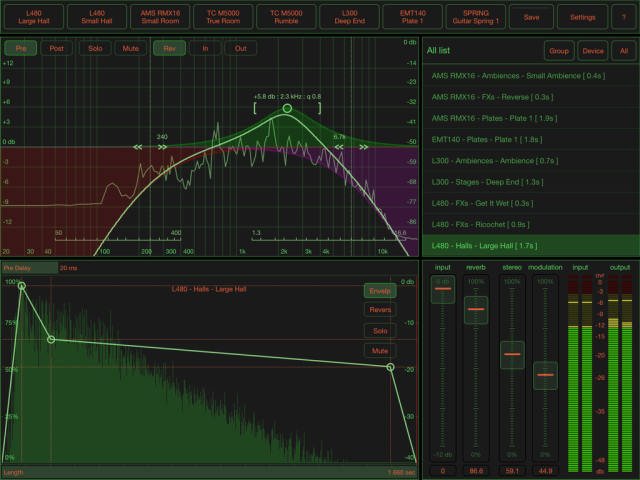Image resolution: width=640 pixels, height=480 pixels.
Task: Select AMS RMX16 Plates Plate 1 impulse
Action: pyautogui.click(x=530, y=118)
